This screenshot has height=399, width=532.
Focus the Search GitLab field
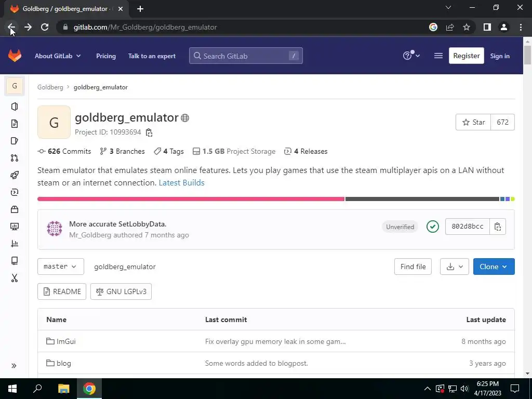[246, 56]
